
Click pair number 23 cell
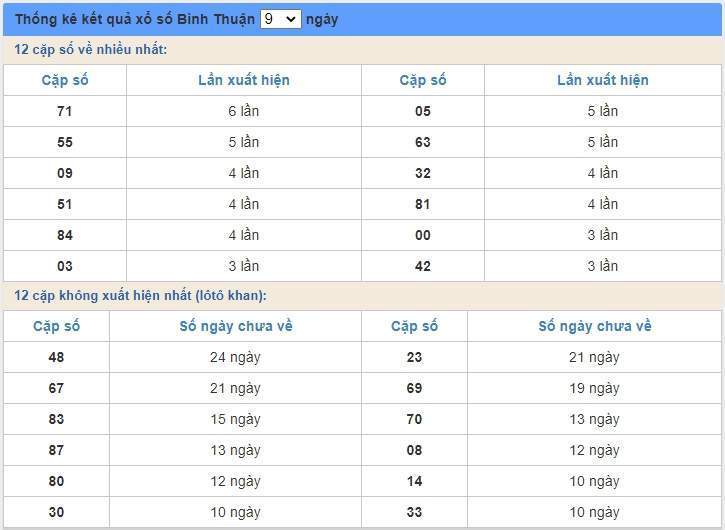click(x=414, y=357)
